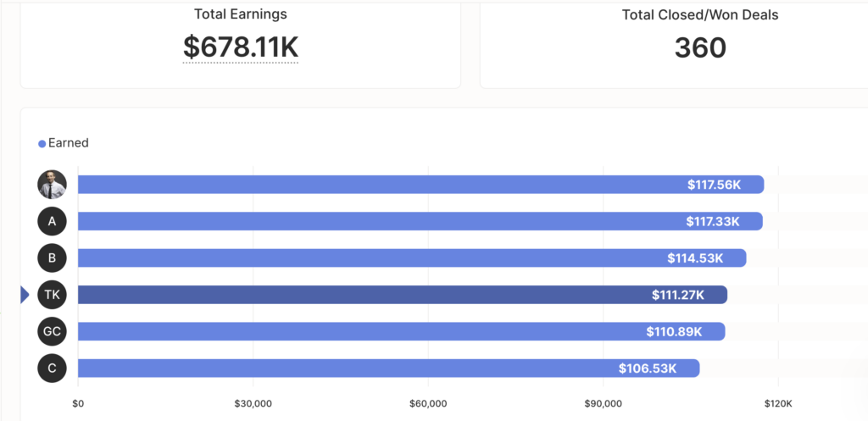Select the avatar labeled A
Image resolution: width=868 pixels, height=421 pixels.
coord(52,221)
